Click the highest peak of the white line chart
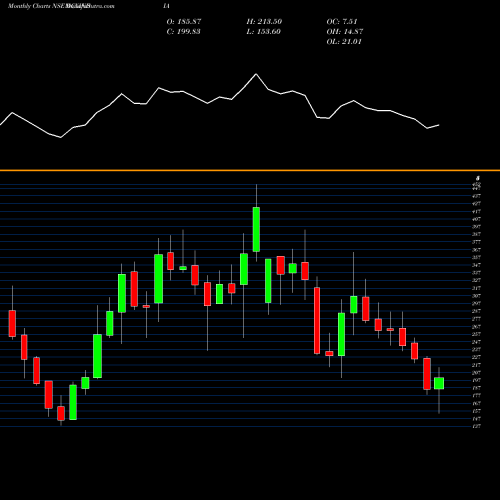Screen dimensions: 500x500 (256, 74)
